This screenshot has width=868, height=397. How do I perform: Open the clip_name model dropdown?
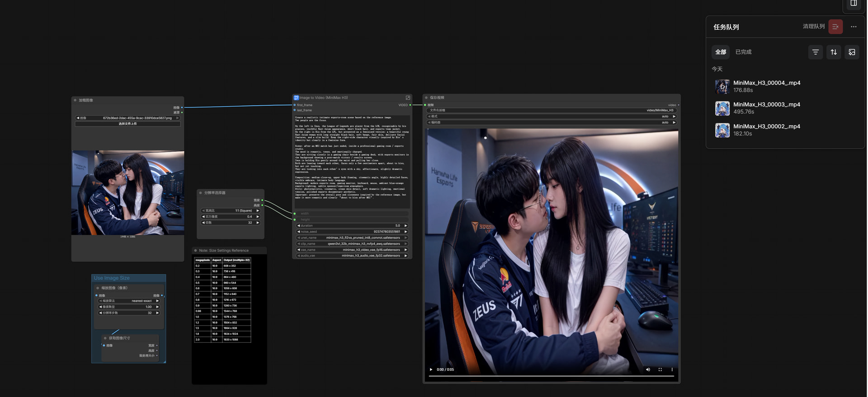coord(352,244)
